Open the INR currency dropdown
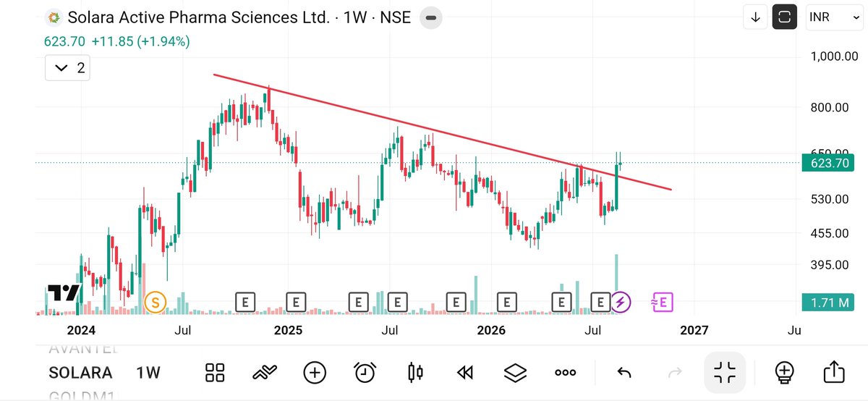 point(832,17)
